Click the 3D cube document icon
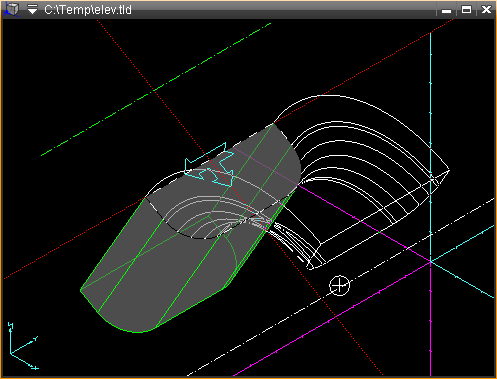This screenshot has height=379, width=497. pyautogui.click(x=12, y=9)
